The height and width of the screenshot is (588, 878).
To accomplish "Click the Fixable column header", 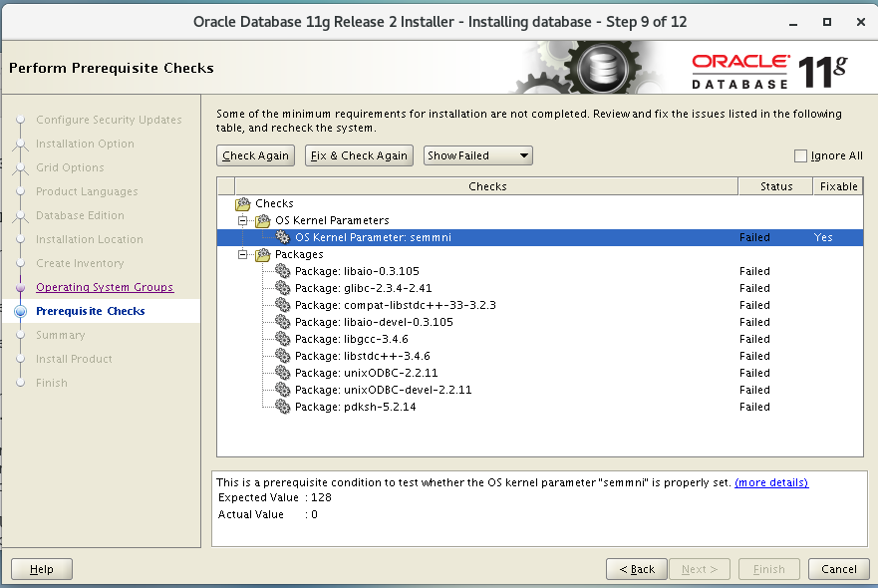I will (x=838, y=186).
